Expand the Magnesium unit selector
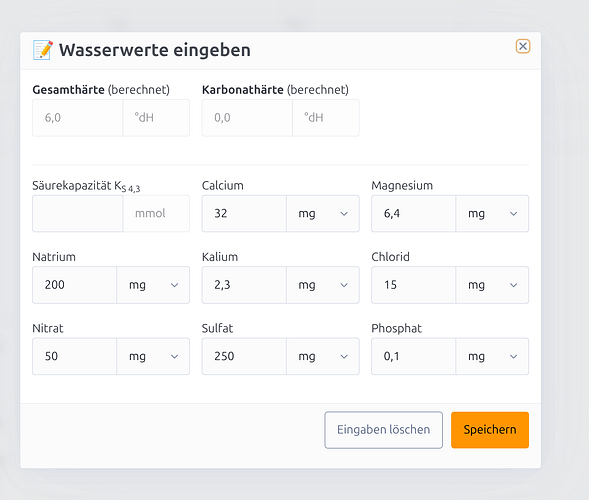The width and height of the screenshot is (589, 500). (x=492, y=213)
